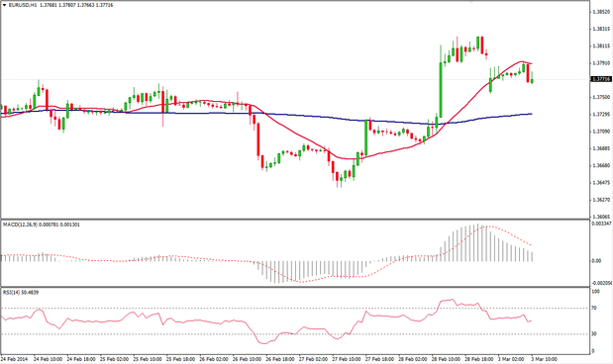Click the 27 Feb 18:00 time axis label
613x364 pixels.
(x=379, y=358)
